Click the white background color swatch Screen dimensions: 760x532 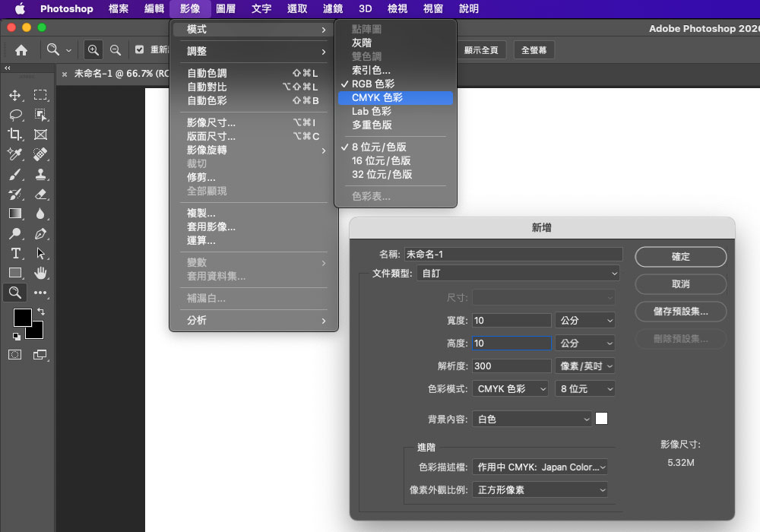click(x=601, y=419)
